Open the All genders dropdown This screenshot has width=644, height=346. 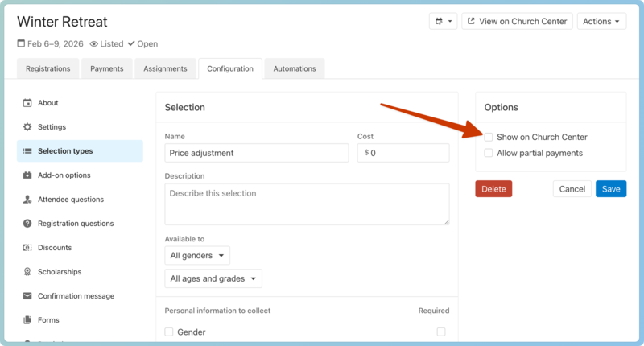pyautogui.click(x=196, y=256)
